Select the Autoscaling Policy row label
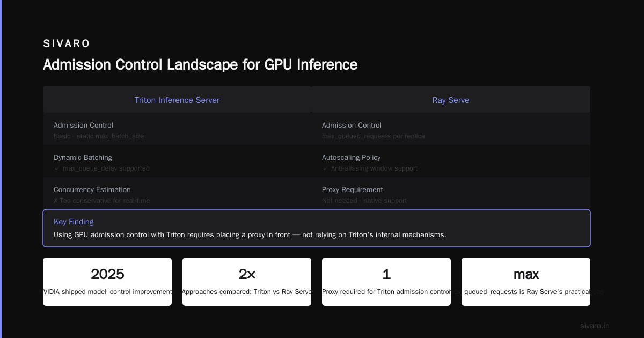The width and height of the screenshot is (644, 338). 351,157
